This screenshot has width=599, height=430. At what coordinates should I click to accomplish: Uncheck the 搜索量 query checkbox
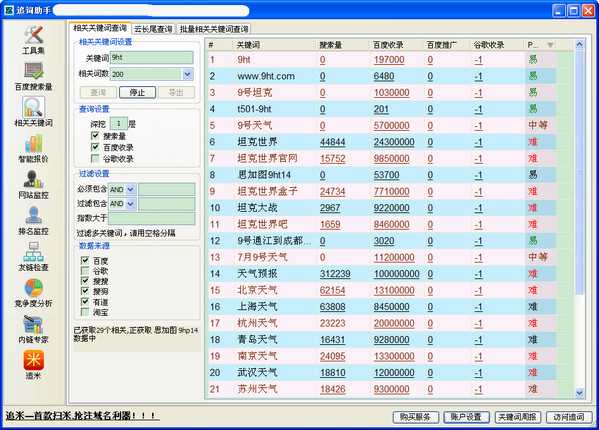pos(95,136)
